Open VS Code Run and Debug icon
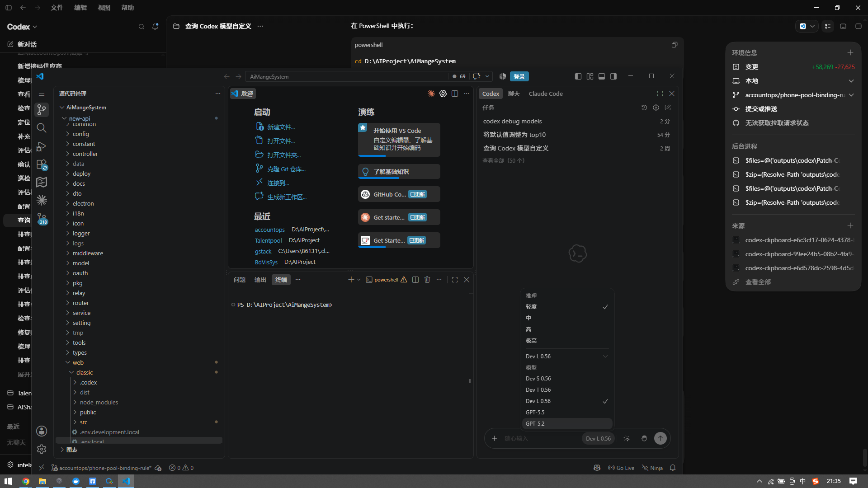The width and height of the screenshot is (868, 488). (x=42, y=146)
